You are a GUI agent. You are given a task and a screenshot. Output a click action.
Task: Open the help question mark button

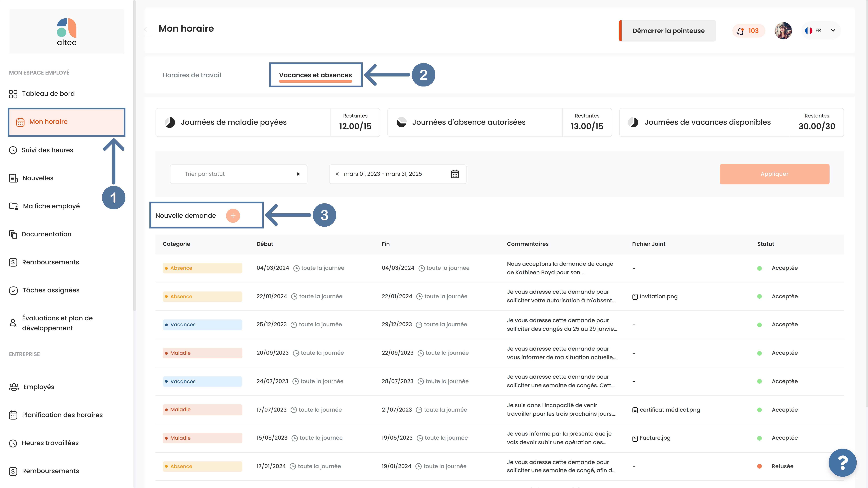842,463
